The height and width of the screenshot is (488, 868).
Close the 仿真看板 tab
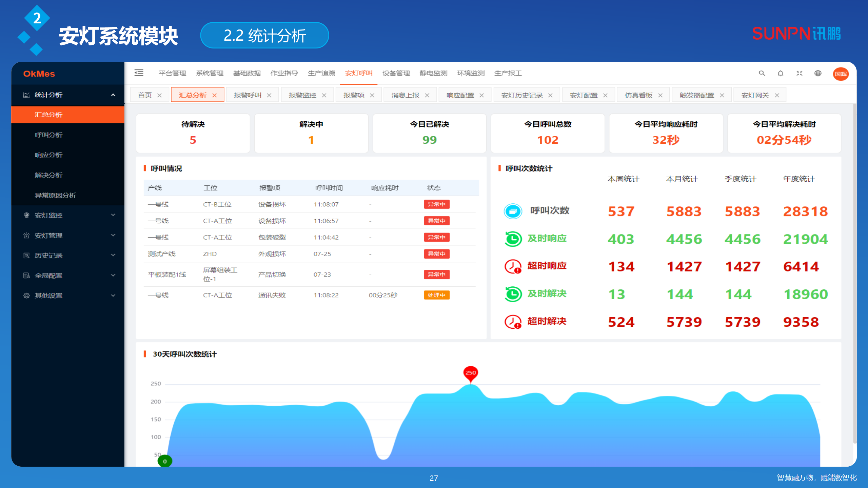coord(660,95)
